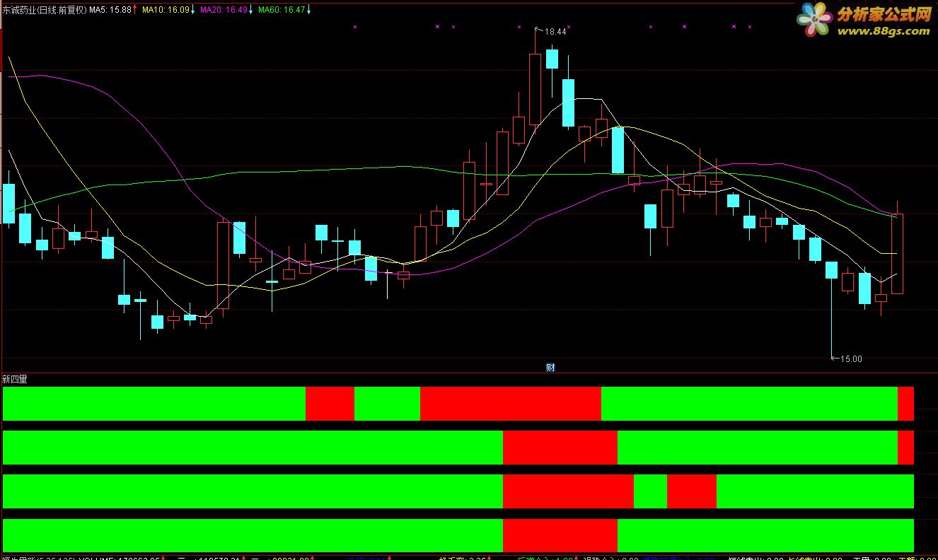Click the first red segment in top indicator bar
The width and height of the screenshot is (938, 560).
(330, 404)
